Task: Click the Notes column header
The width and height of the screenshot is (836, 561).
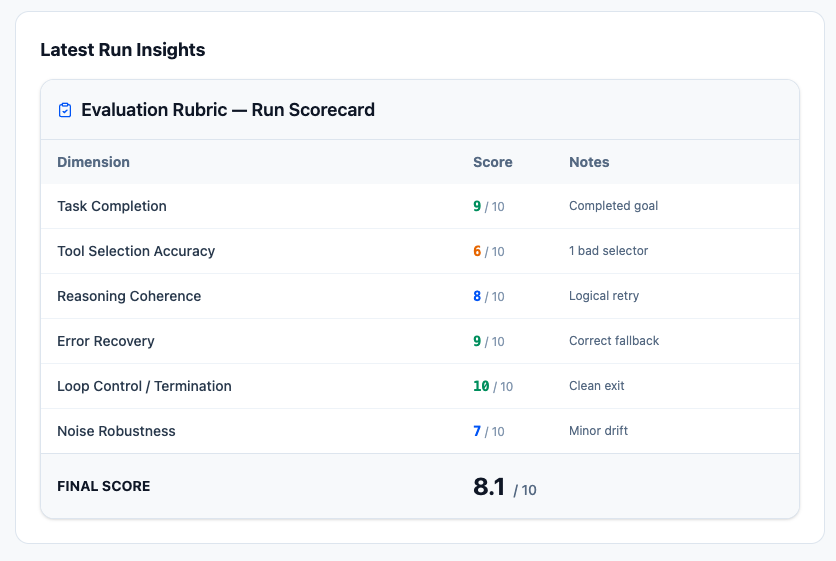Action: [x=589, y=162]
